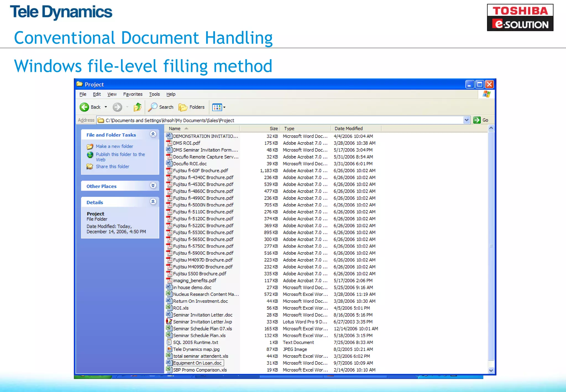Open the File menu
Image resolution: width=566 pixels, height=392 pixels.
(x=83, y=94)
